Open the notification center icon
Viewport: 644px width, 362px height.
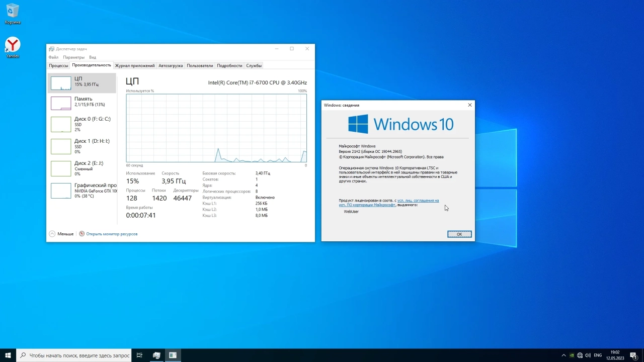coord(633,355)
